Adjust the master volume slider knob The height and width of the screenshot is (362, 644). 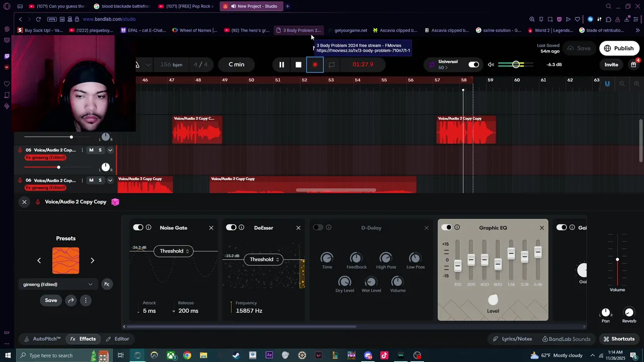516,64
